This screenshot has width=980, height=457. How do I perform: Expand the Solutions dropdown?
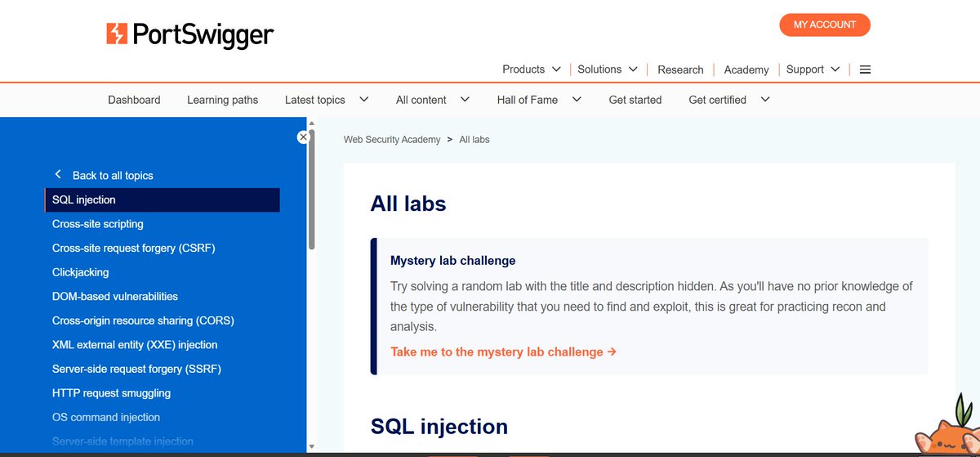[x=608, y=69]
